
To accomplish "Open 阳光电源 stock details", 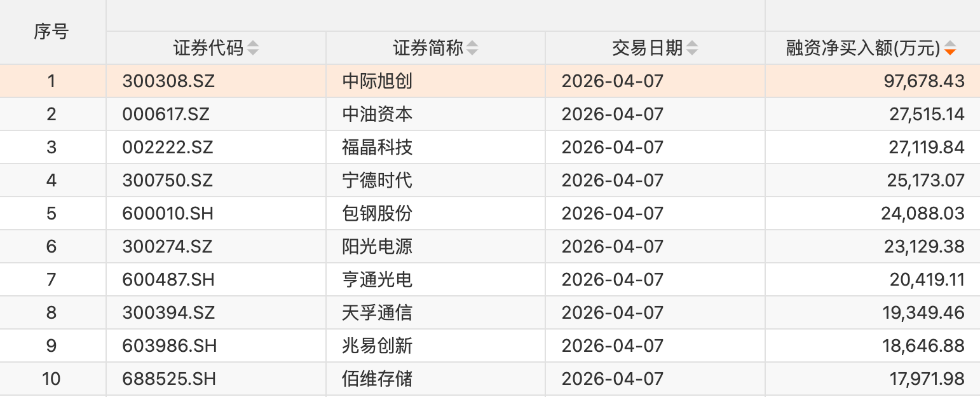I will [x=378, y=247].
